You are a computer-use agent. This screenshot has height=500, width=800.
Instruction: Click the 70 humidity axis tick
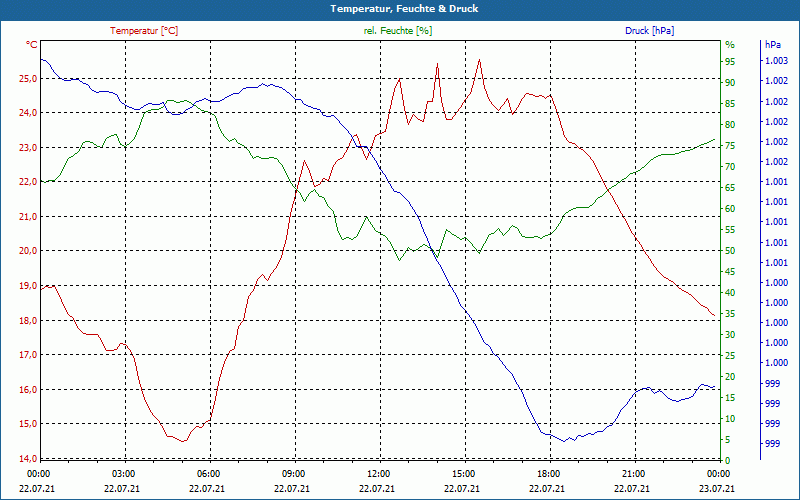tap(730, 167)
